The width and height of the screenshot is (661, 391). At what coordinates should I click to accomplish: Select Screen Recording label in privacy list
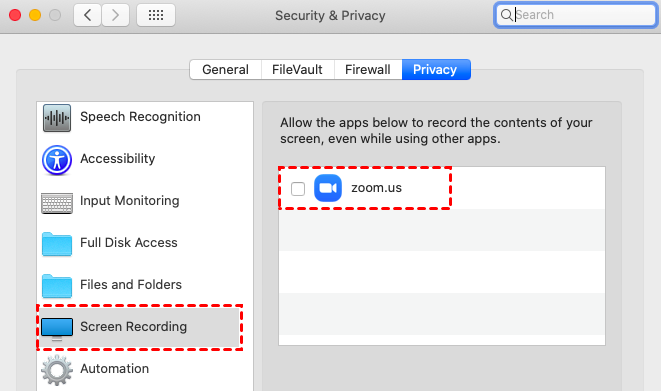(x=133, y=327)
